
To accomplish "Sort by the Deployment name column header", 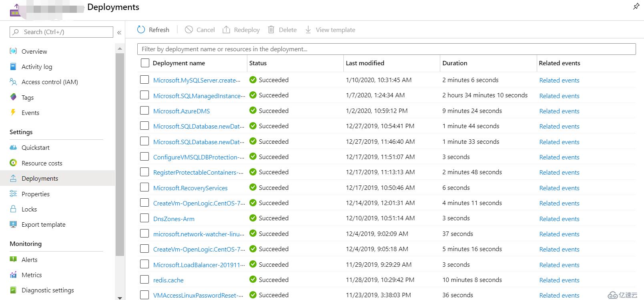I will point(179,63).
